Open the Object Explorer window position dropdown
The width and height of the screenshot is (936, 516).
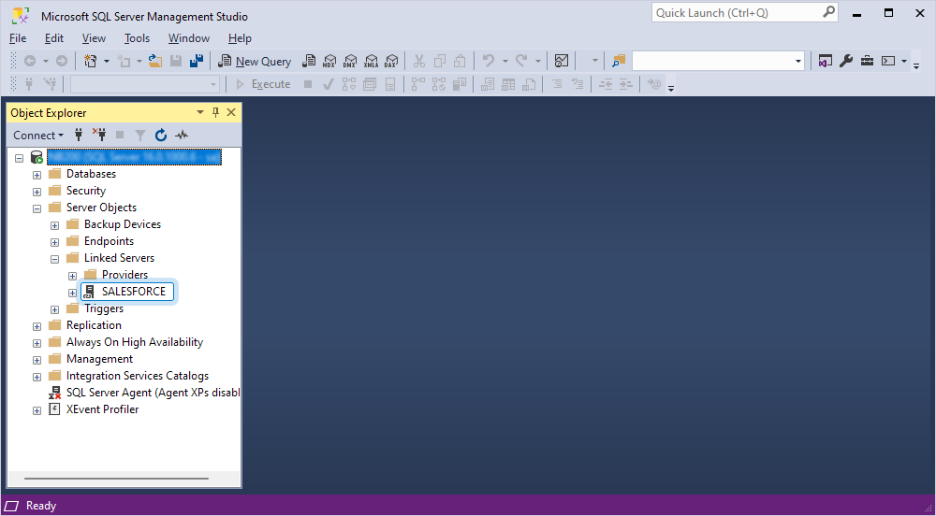200,113
